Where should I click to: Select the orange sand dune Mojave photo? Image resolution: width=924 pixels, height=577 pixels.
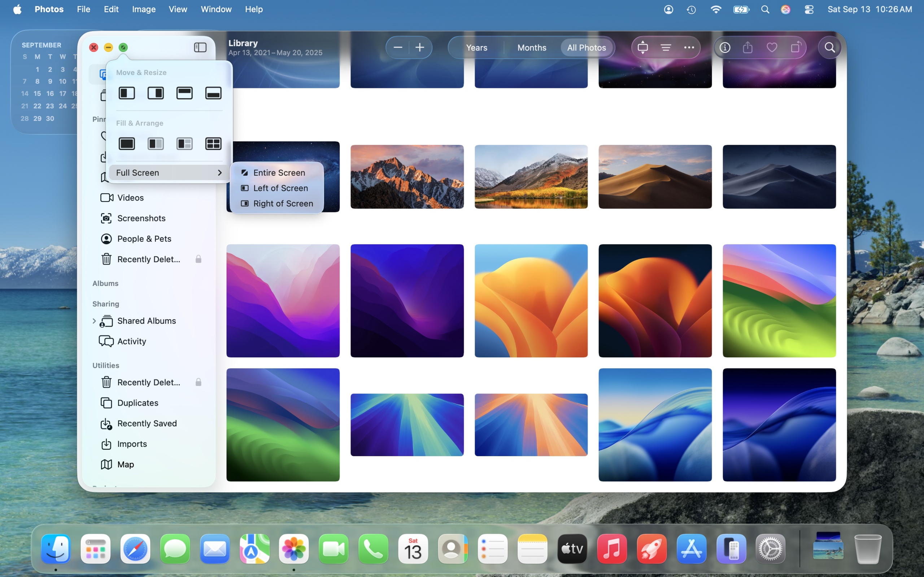pyautogui.click(x=655, y=177)
